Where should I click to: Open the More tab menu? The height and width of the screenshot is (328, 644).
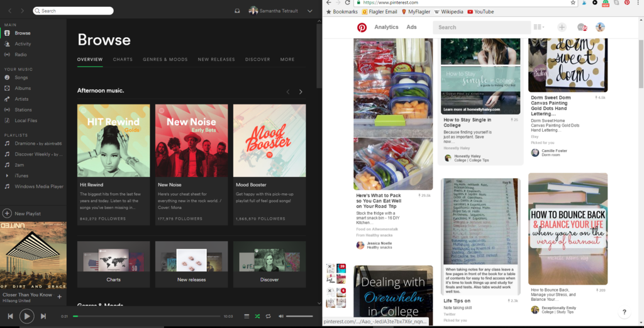(x=287, y=59)
